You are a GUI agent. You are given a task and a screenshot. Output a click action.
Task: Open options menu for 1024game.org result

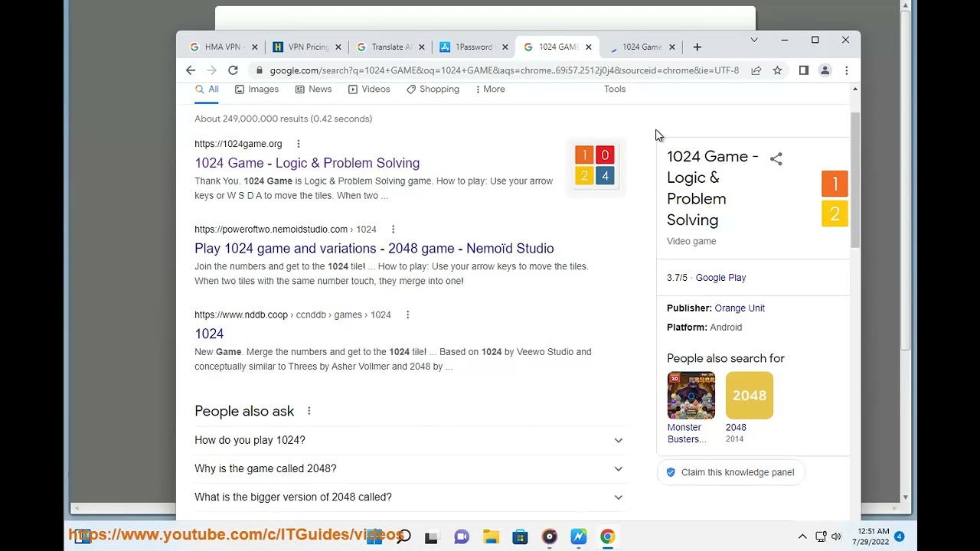point(299,144)
